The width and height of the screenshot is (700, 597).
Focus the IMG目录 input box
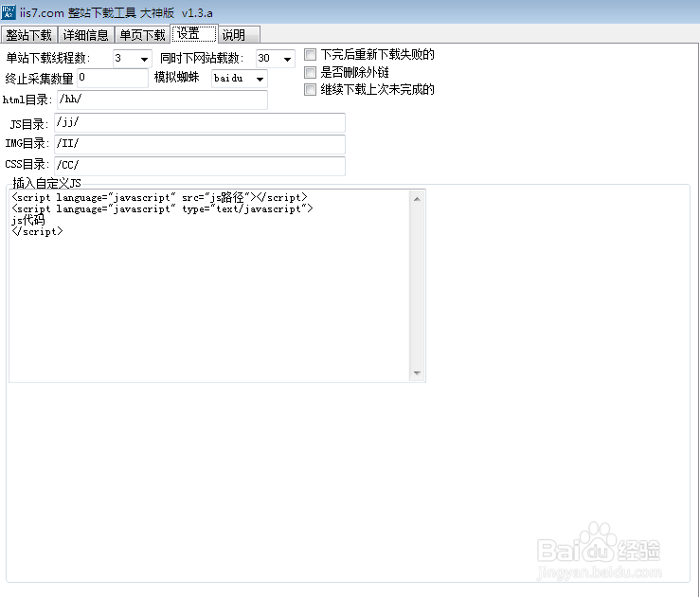tap(200, 144)
